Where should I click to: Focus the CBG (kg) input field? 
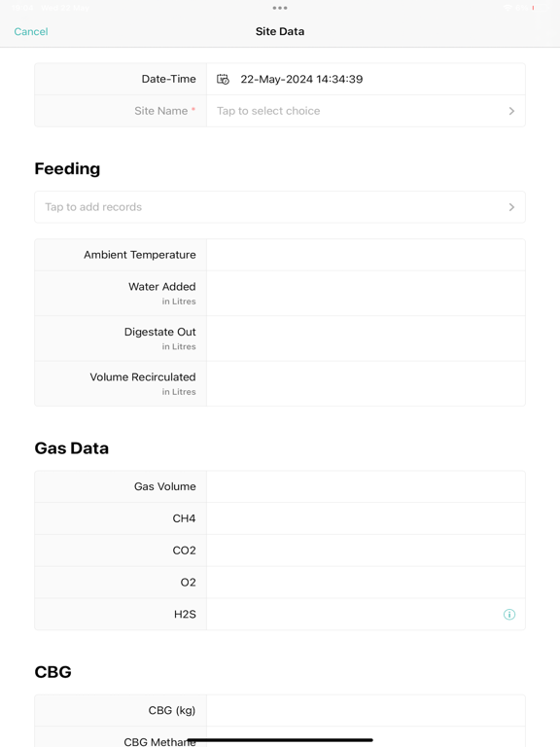point(366,710)
